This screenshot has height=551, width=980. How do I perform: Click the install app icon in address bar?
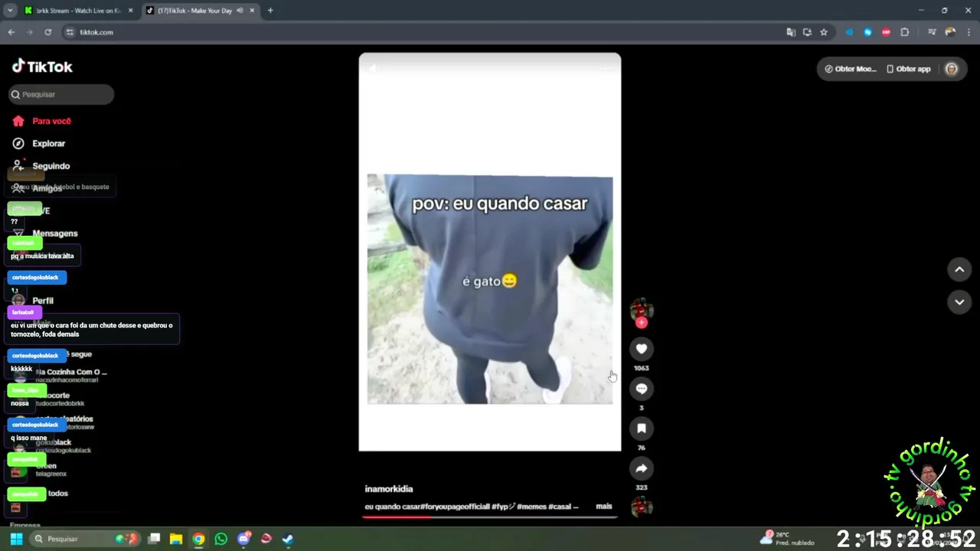807,32
